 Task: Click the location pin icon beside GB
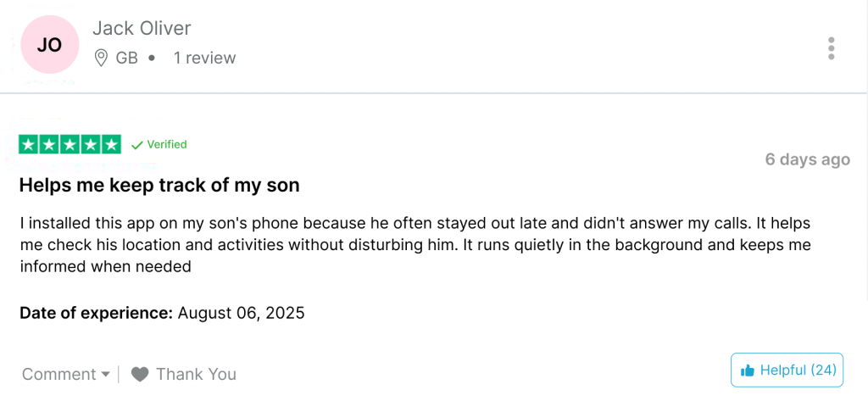click(x=101, y=58)
